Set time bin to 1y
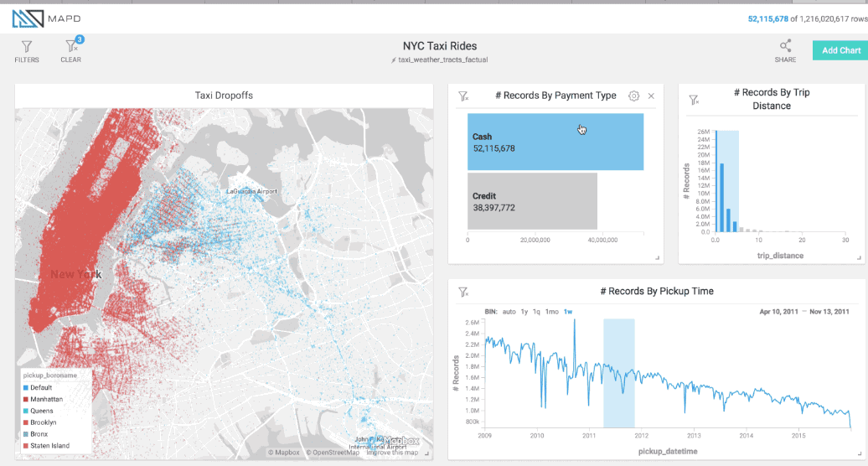Screen dimensions: 868x466 pos(524,312)
